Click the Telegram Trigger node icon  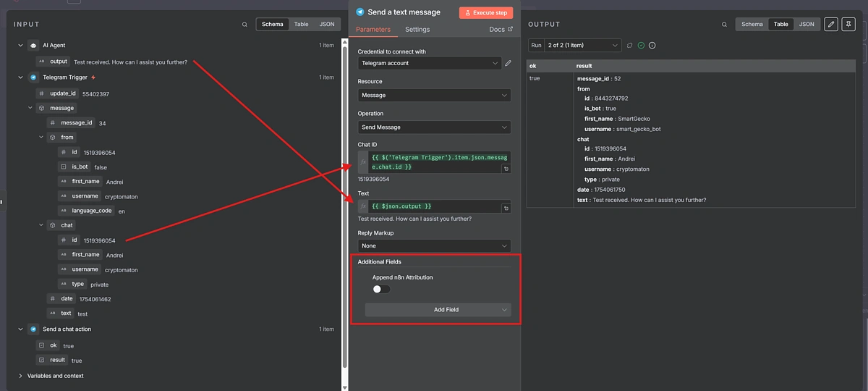click(x=33, y=77)
